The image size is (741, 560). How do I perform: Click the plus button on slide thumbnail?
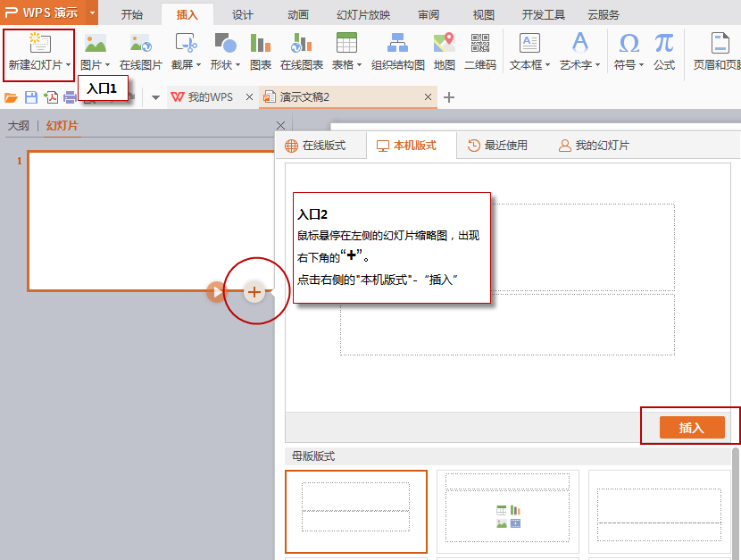(x=254, y=292)
